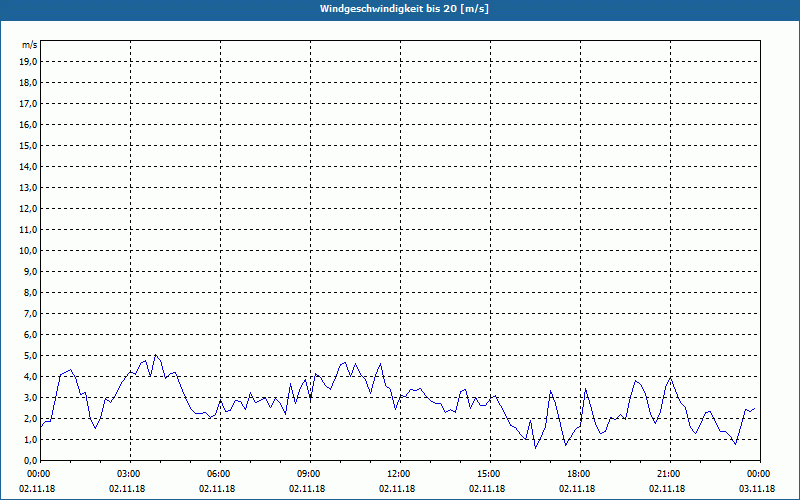The width and height of the screenshot is (800, 500).
Task: Click the '09:00' time label on the x-axis
Action: (x=310, y=474)
